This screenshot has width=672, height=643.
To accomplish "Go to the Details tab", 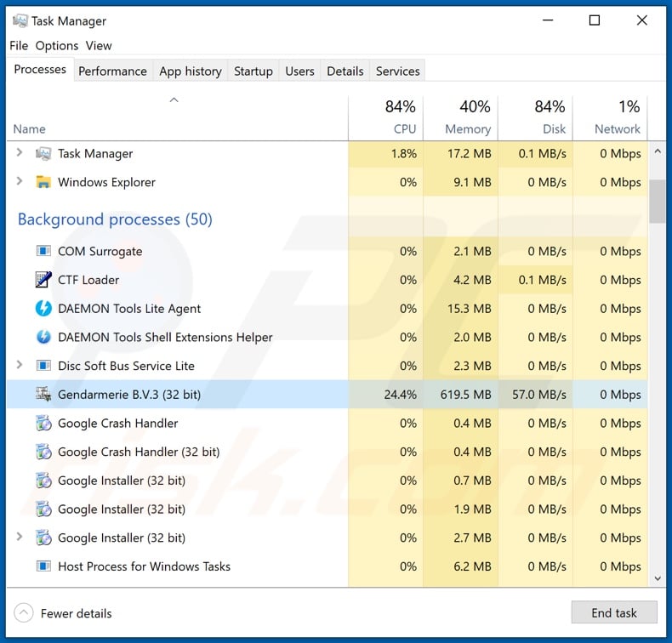I will (x=345, y=71).
